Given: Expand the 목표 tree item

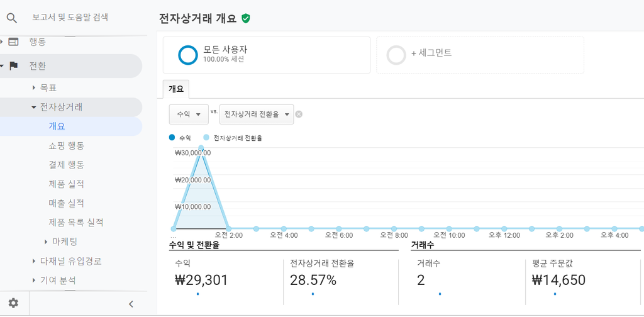Looking at the screenshot, I should coord(34,87).
